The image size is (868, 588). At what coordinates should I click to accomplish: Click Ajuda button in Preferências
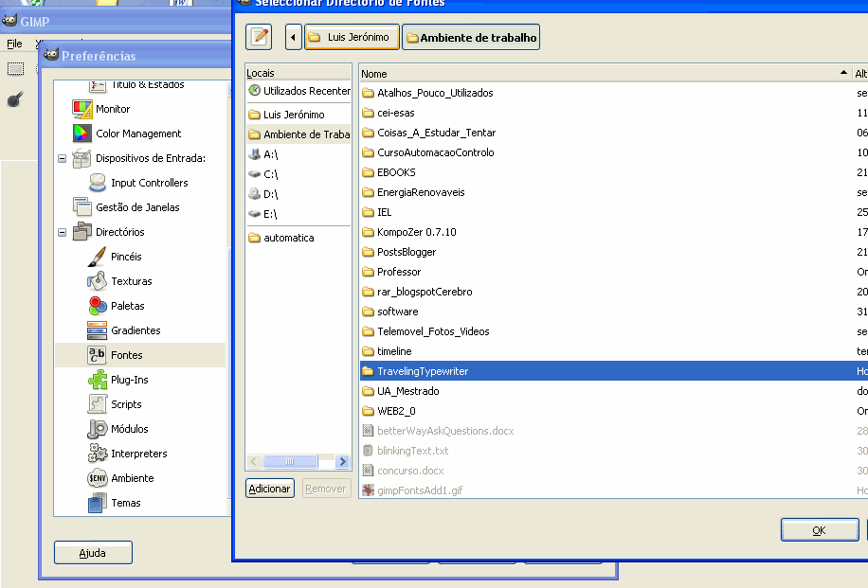93,553
